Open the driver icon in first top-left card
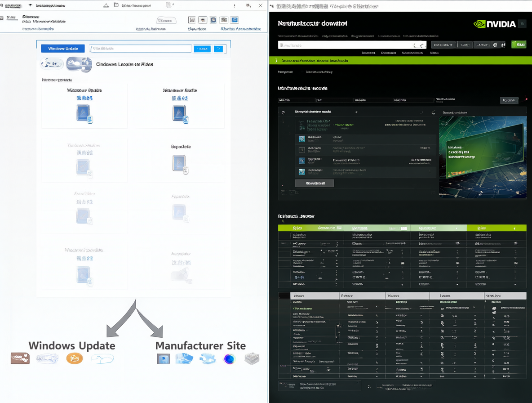Viewport: 532px width, 403px height. click(84, 114)
